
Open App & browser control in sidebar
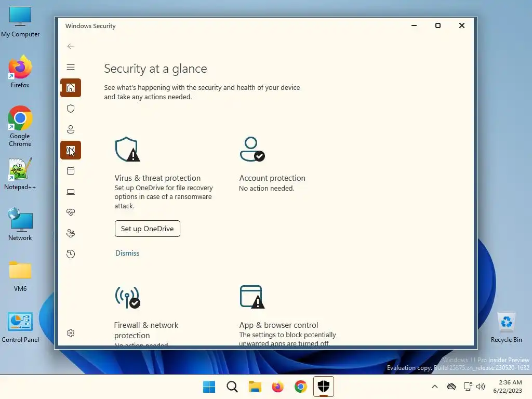coord(71,170)
